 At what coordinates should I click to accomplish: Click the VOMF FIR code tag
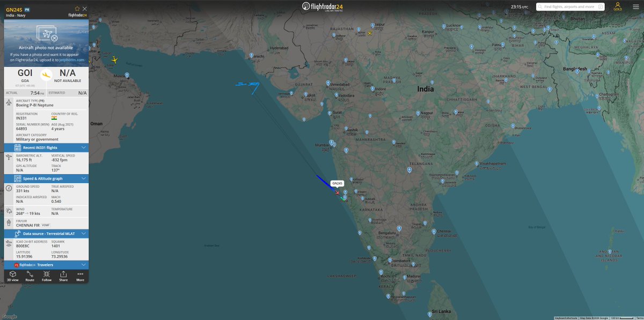click(46, 225)
